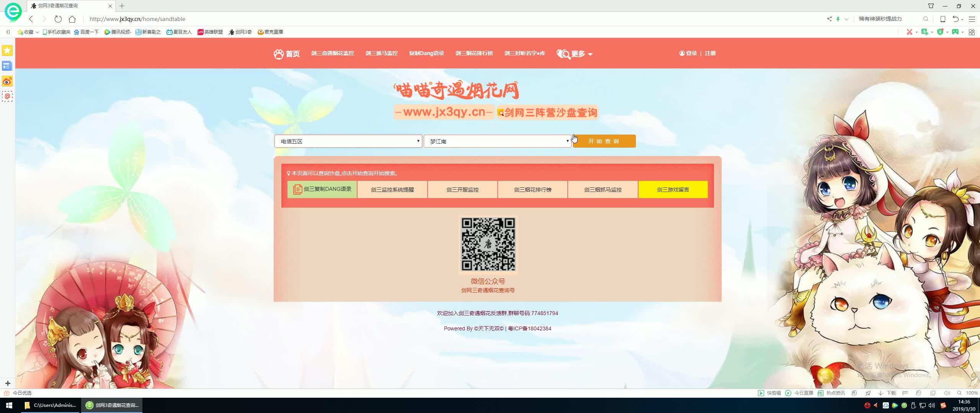This screenshot has height=413, width=980.
Task: Click the green 剑三复制DANG语录 button
Action: tap(322, 189)
